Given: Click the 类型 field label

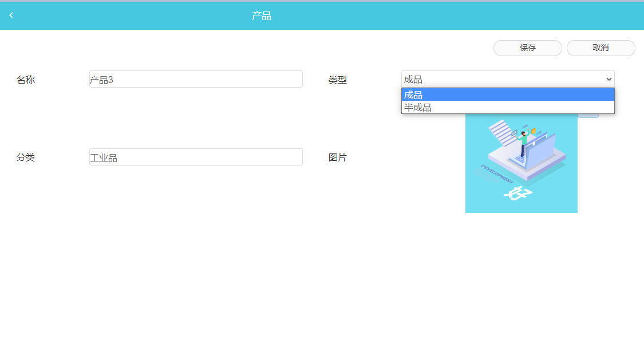Looking at the screenshot, I should pyautogui.click(x=338, y=80).
